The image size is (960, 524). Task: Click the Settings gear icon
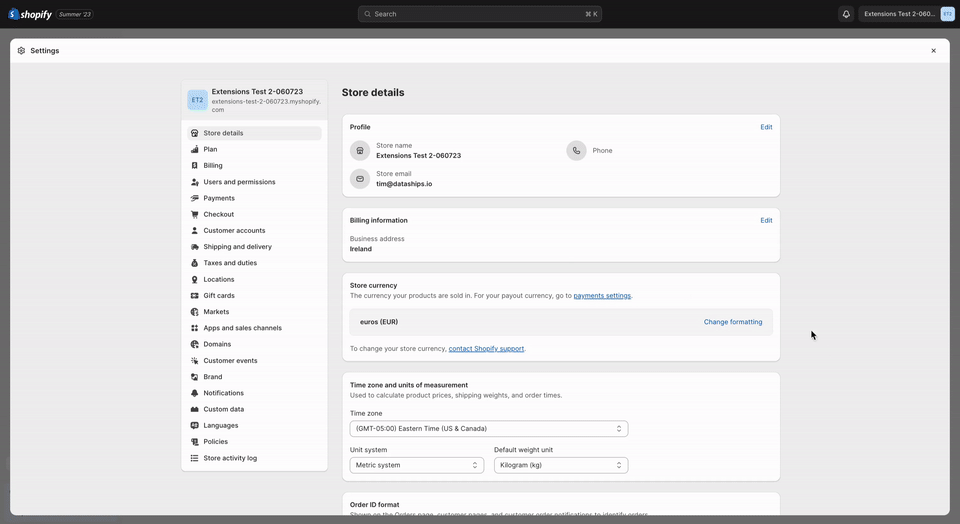[21, 51]
